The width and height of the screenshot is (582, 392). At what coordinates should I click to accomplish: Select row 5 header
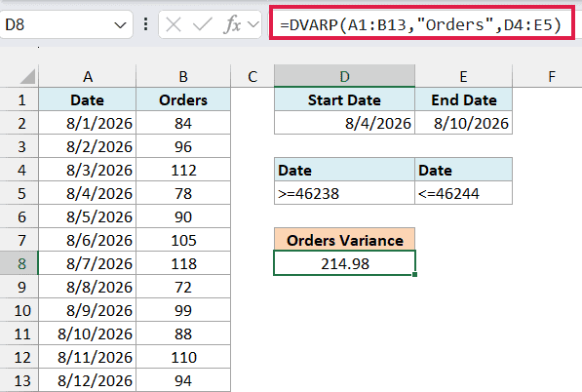click(19, 193)
